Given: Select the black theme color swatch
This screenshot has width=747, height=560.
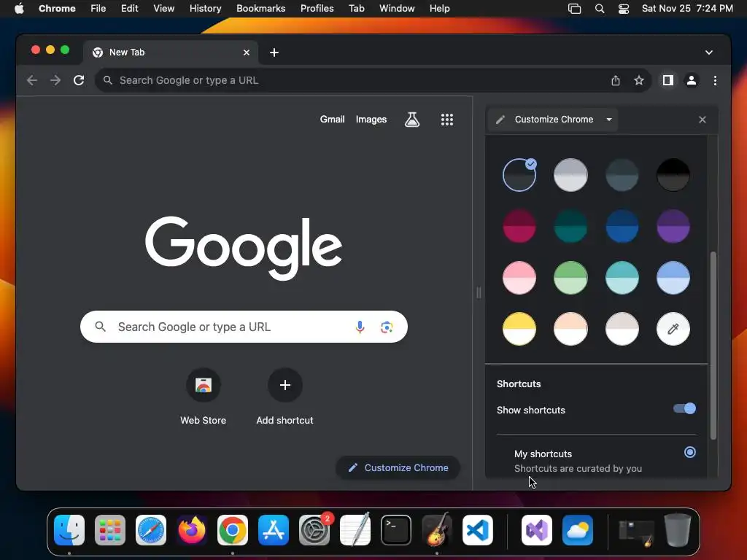Looking at the screenshot, I should coord(673,175).
